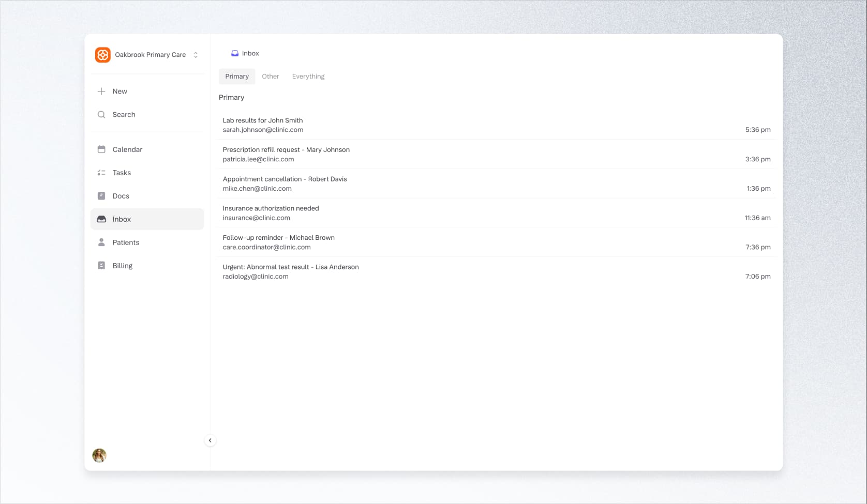Click the Docs document icon

[x=101, y=196]
